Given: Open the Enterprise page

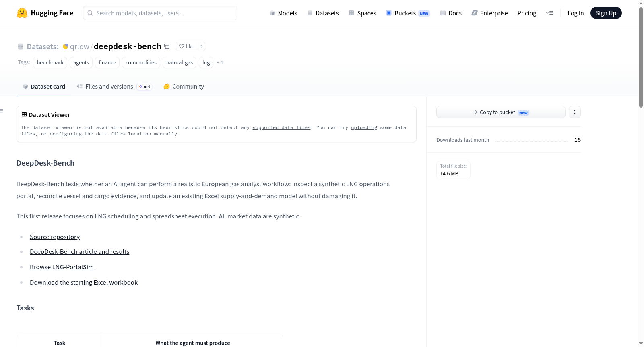Looking at the screenshot, I should point(489,13).
